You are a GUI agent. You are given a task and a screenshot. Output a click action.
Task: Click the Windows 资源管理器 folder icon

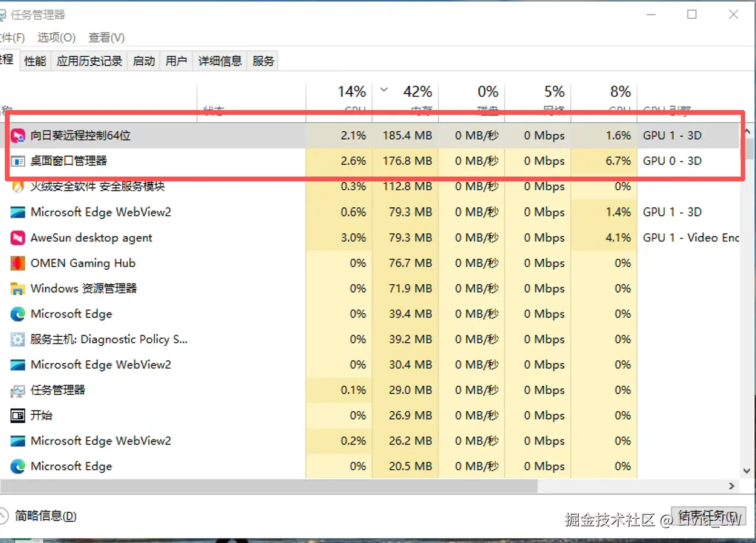(18, 288)
